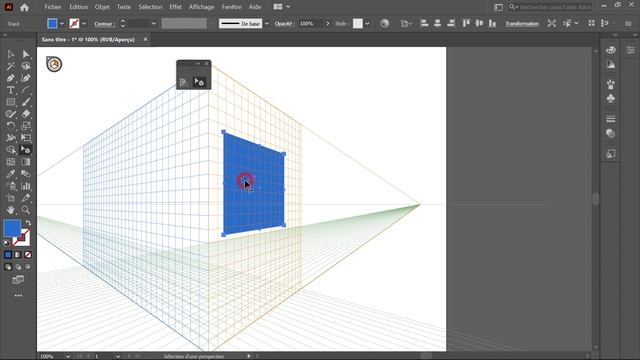Open the Fichier menu
The image size is (640, 360).
[53, 7]
